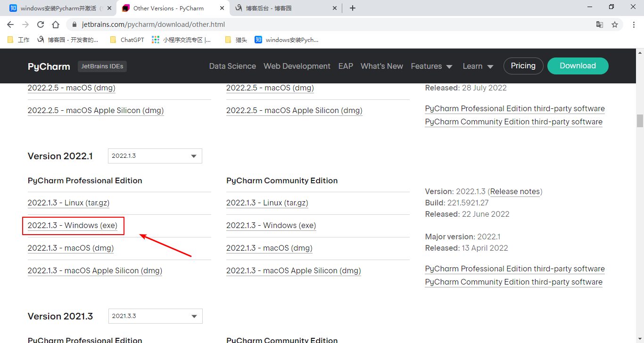644x343 pixels.
Task: Open the Chrome three-dot menu
Action: tap(633, 24)
